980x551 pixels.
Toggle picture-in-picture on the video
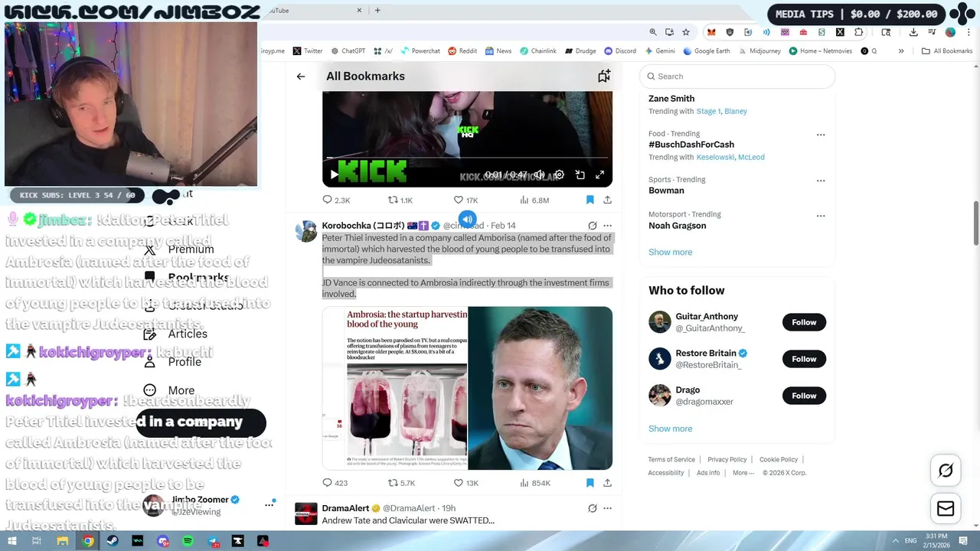coord(580,174)
